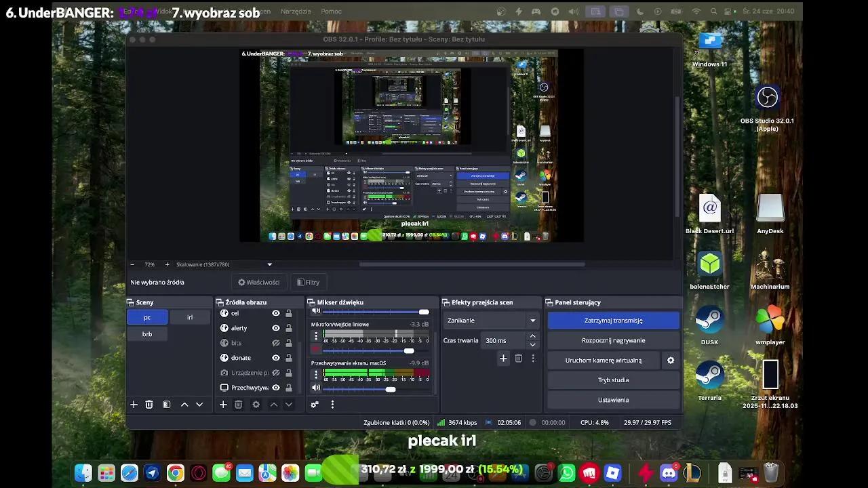This screenshot has height=488, width=868.
Task: Toggle lock on donate source
Action: pos(289,358)
